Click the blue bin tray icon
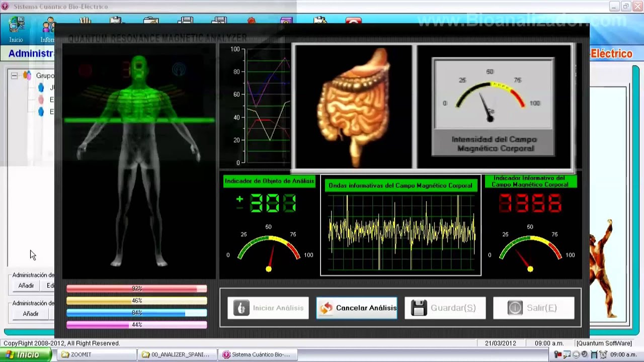 point(594,354)
